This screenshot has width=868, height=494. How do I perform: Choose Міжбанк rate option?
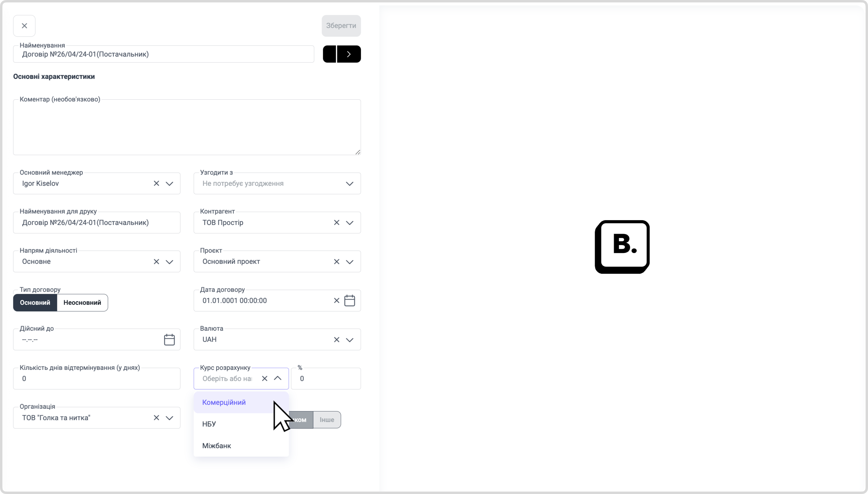tap(241, 446)
